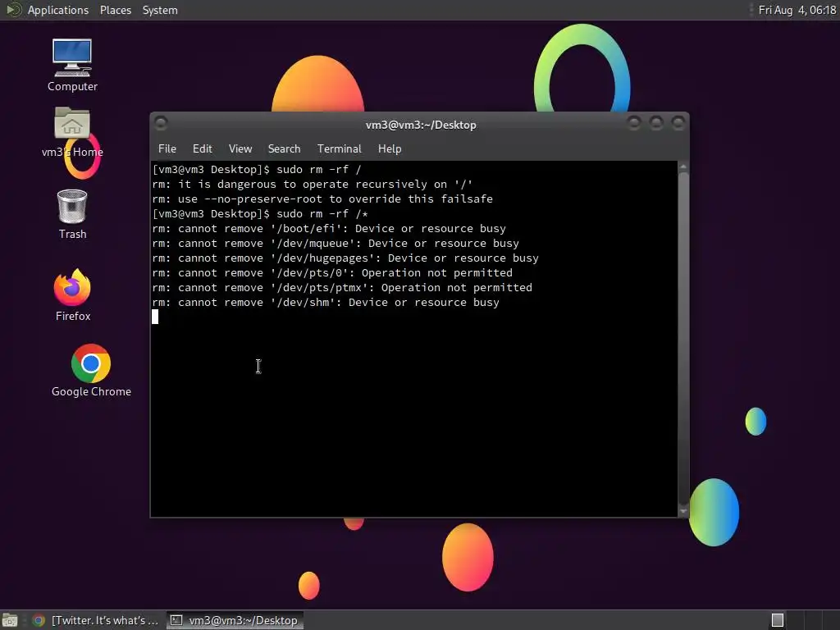Click the line about '/dev/hugepages'
This screenshot has width=840, height=630.
pos(345,258)
